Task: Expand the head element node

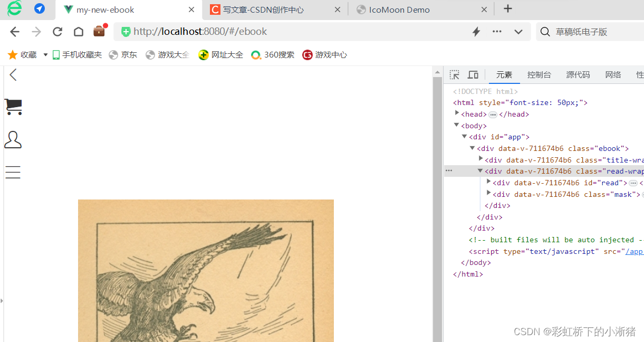Action: click(x=457, y=113)
